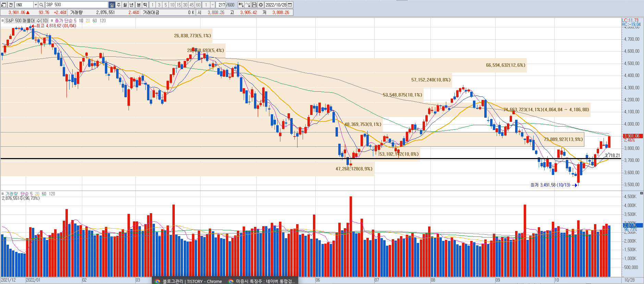This screenshot has width=644, height=284.
Task: Click the 26,838,773(5.1%) volume profile label
Action: click(x=193, y=36)
